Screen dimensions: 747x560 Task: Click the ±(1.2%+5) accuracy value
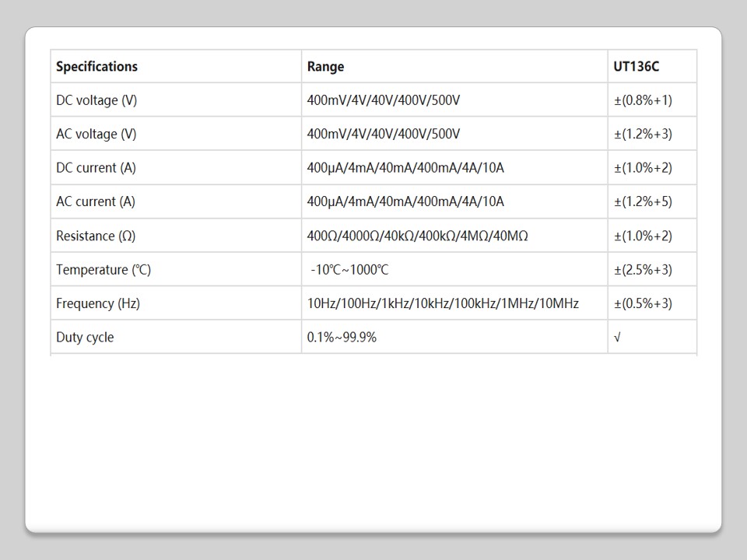643,201
